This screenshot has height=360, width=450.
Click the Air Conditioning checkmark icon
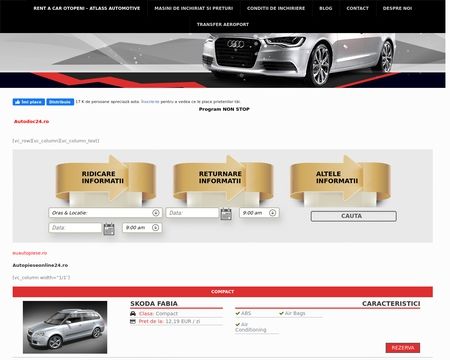[x=237, y=324]
